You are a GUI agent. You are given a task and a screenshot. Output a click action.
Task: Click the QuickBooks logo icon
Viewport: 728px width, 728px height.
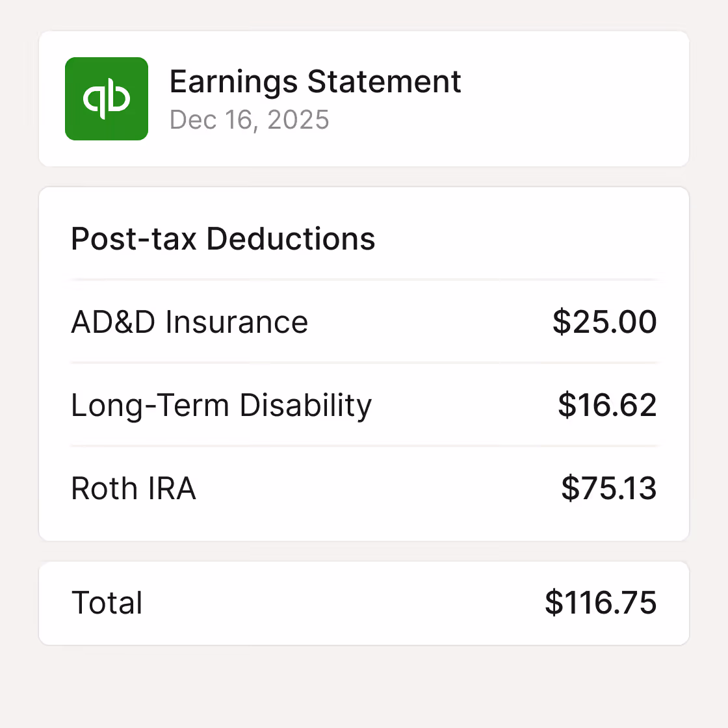[x=106, y=98]
